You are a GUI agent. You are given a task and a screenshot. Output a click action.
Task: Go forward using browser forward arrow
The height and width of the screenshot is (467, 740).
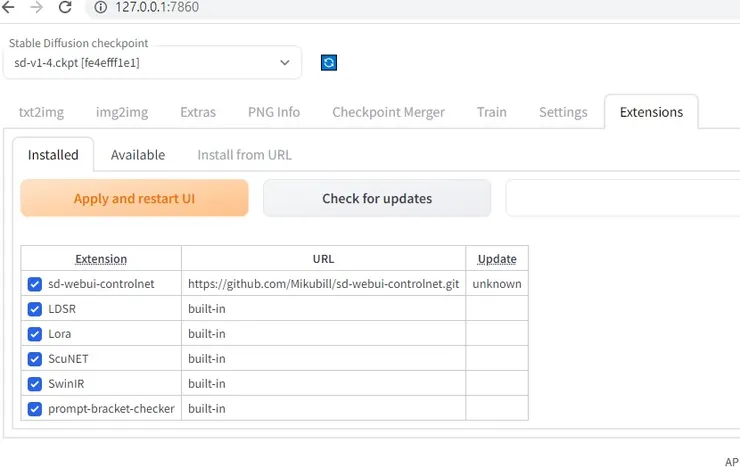[37, 7]
